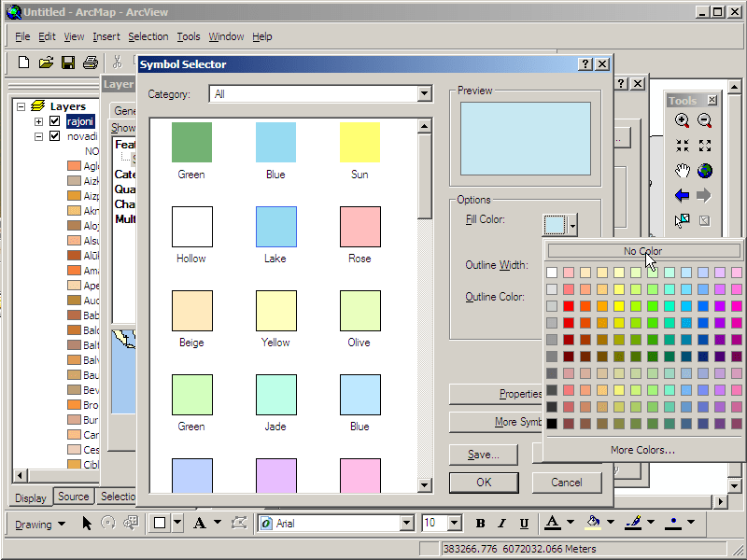Confirm with the OK button

tap(484, 483)
